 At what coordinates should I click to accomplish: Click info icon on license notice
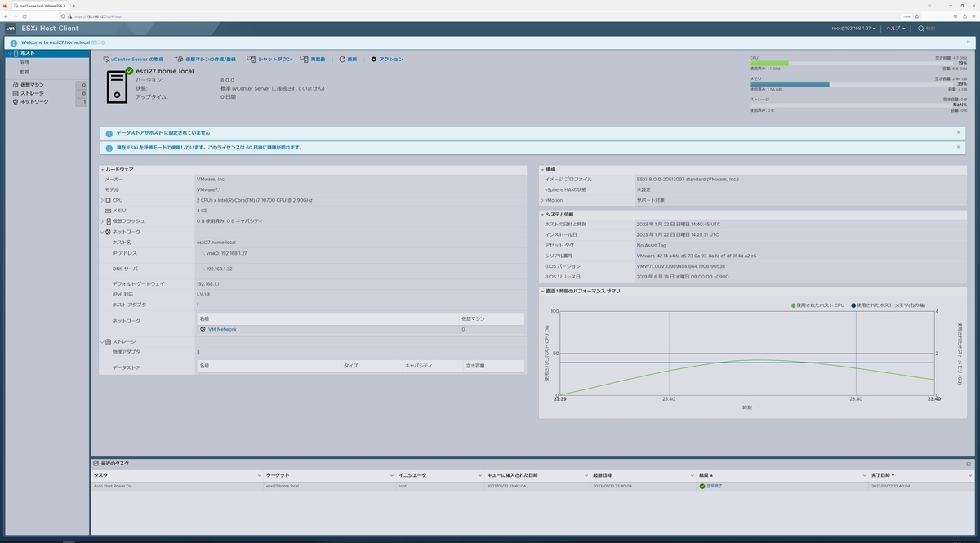[x=109, y=148]
